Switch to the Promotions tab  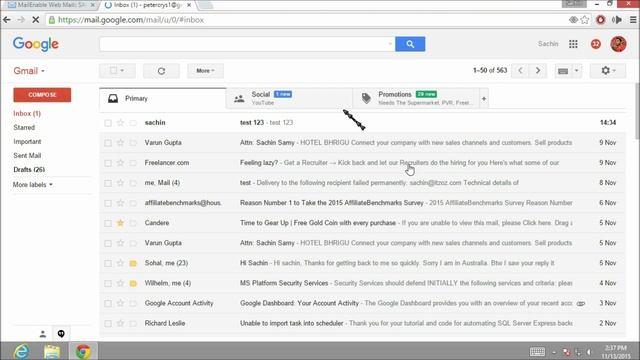click(416, 99)
